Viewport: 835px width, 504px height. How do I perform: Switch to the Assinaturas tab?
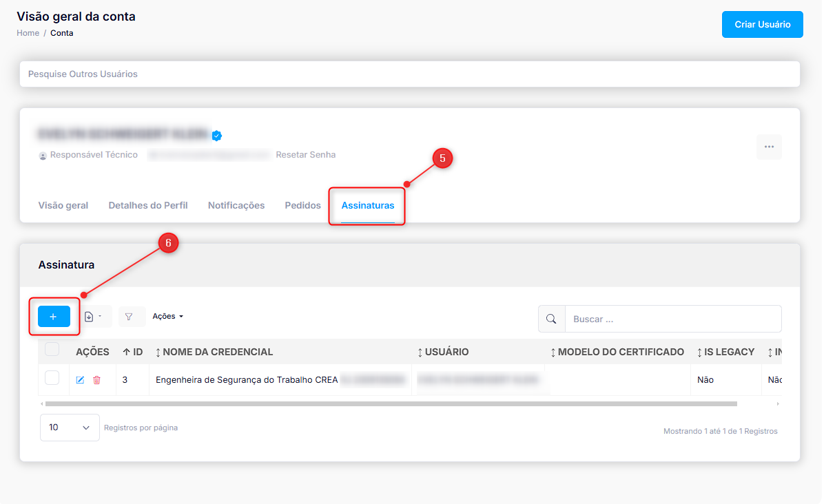click(x=368, y=205)
